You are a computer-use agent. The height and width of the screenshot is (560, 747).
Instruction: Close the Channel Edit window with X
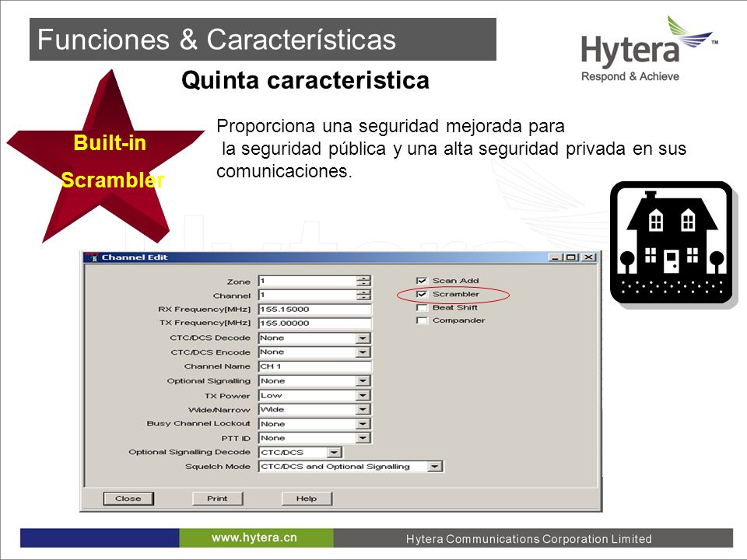589,257
